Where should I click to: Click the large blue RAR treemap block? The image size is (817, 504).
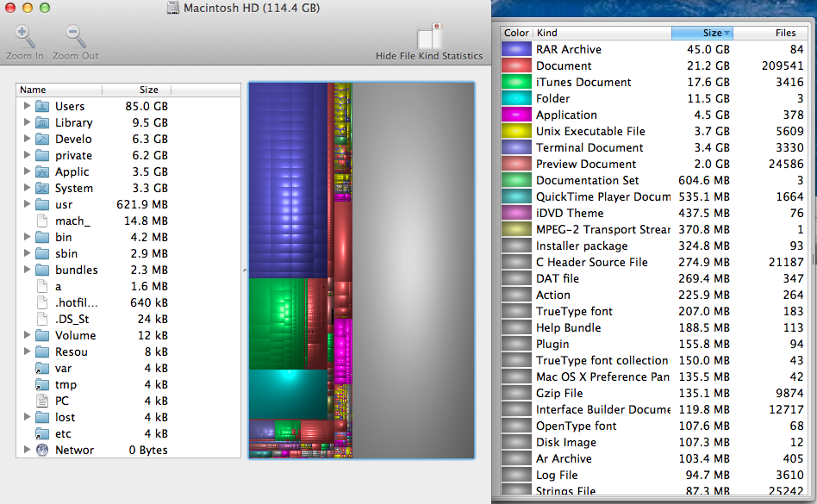(288, 180)
